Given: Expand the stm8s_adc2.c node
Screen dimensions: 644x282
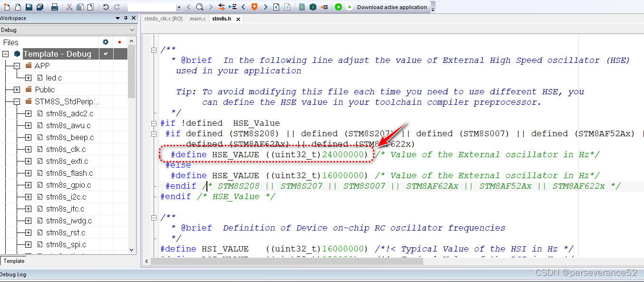Looking at the screenshot, I should pyautogui.click(x=28, y=114).
